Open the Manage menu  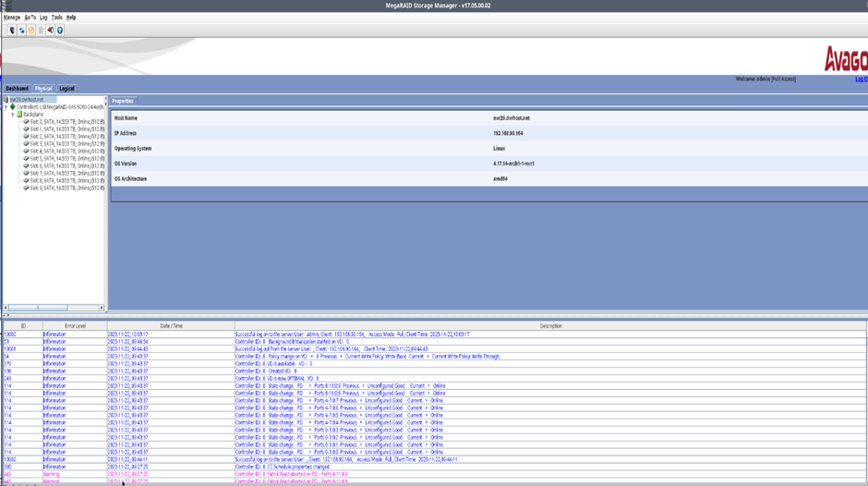point(11,17)
